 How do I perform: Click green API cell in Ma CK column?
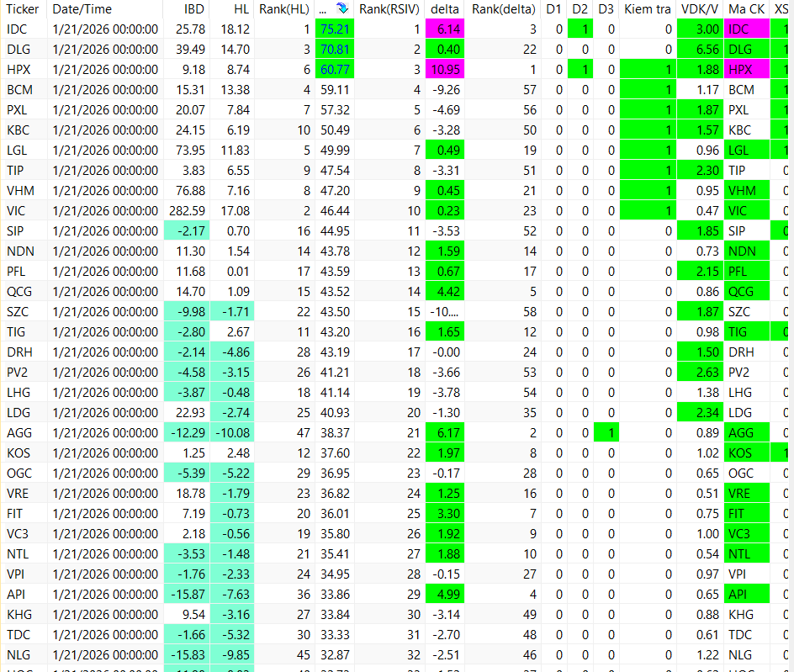point(747,594)
